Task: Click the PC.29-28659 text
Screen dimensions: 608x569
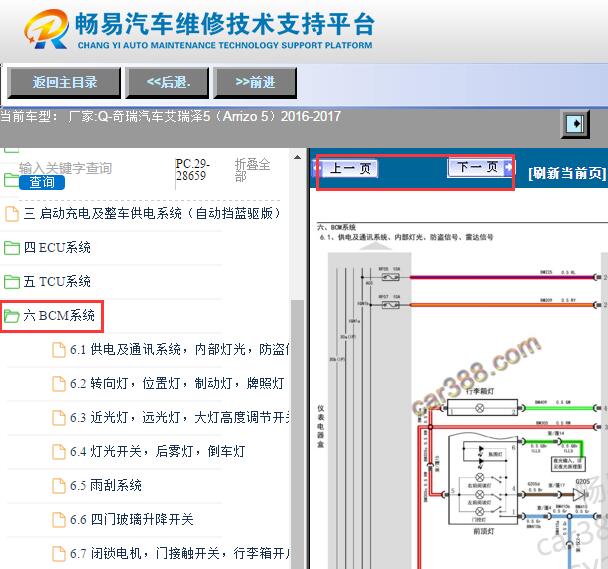Action: [192, 170]
